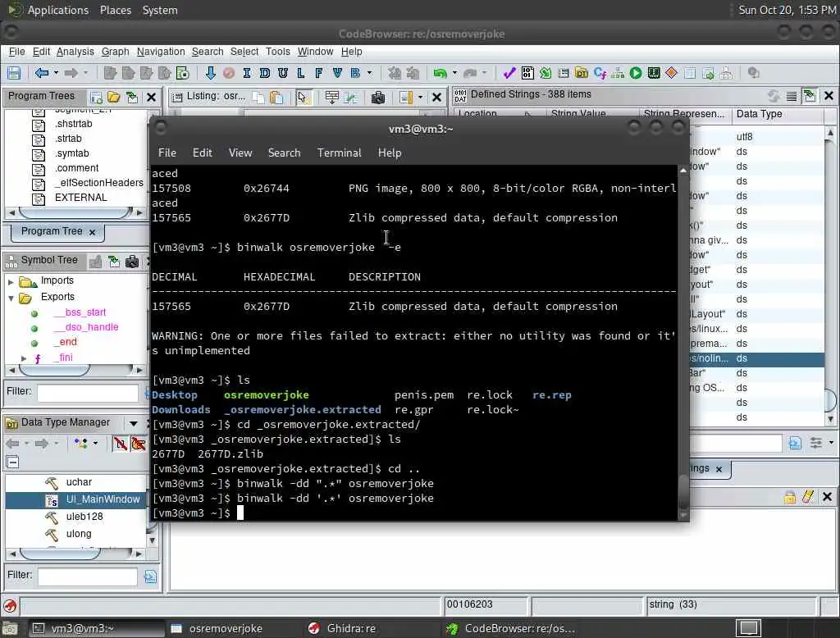Go to next Instruction (I) icon

(246, 73)
